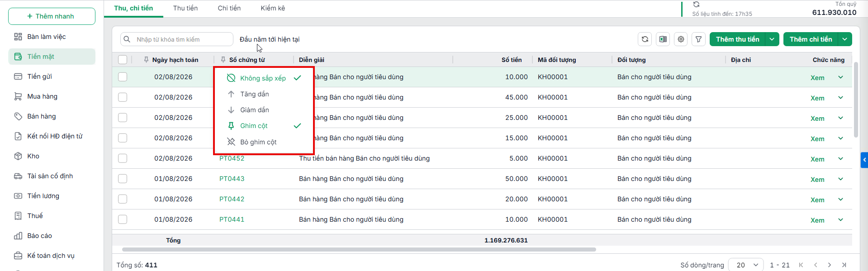The width and height of the screenshot is (868, 271).
Task: Open Thuế icon in sidebar
Action: point(18,216)
